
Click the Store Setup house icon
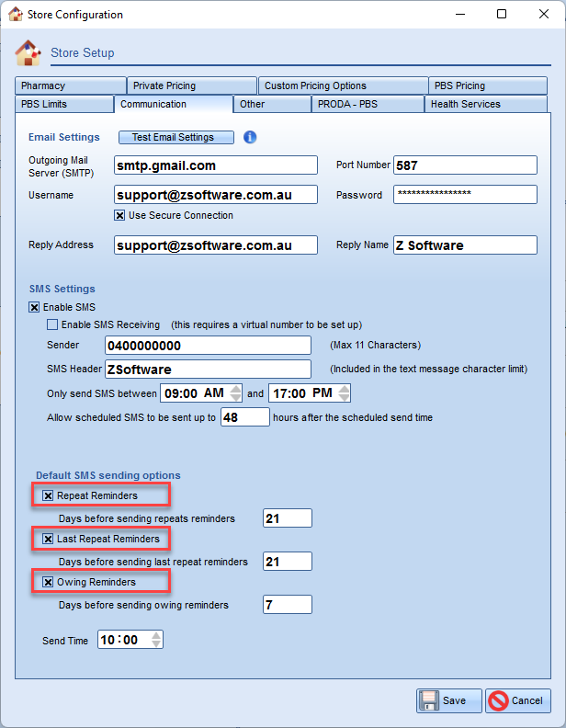[x=29, y=53]
